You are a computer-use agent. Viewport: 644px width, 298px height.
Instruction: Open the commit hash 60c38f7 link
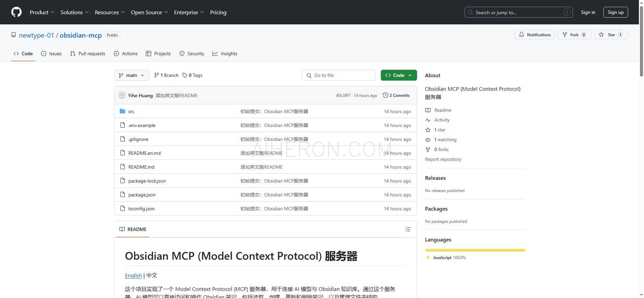coord(343,95)
